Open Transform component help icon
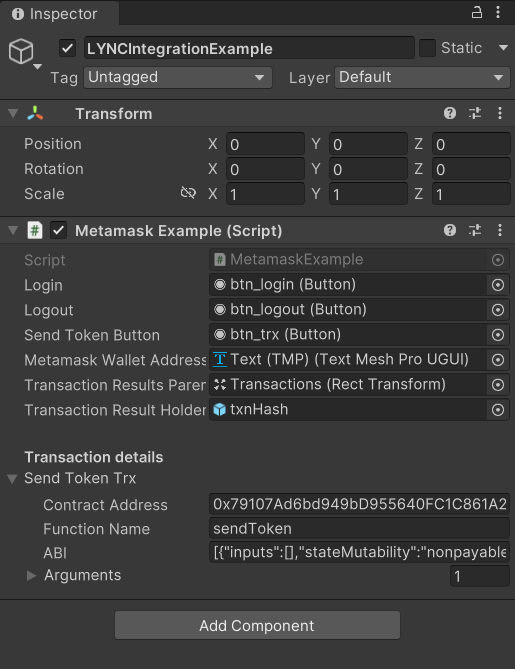The image size is (515, 669). tap(450, 113)
